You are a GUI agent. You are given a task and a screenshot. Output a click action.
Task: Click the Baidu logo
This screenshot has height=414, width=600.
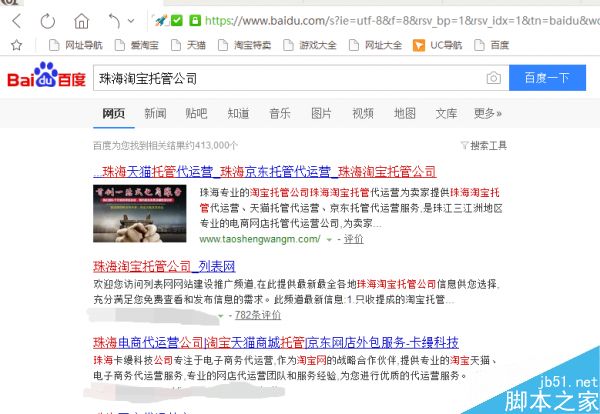[45, 78]
